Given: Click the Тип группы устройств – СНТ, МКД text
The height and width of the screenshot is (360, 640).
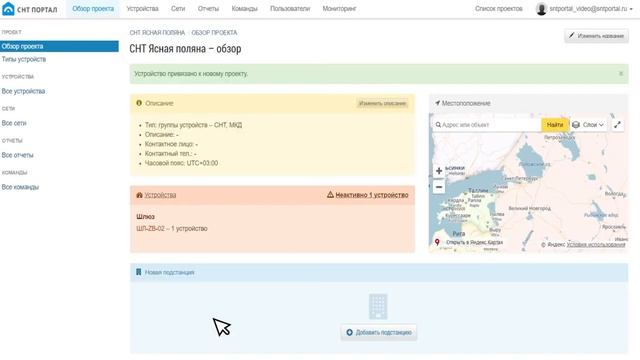Looking at the screenshot, I should 193,125.
